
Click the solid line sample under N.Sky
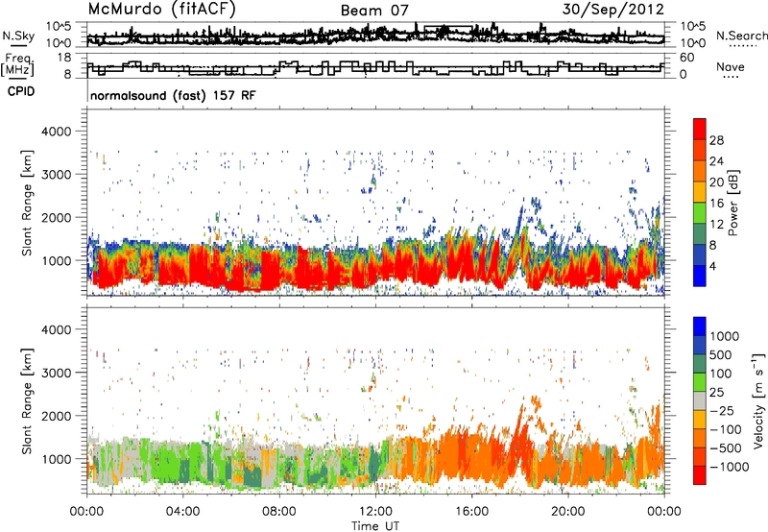point(18,45)
